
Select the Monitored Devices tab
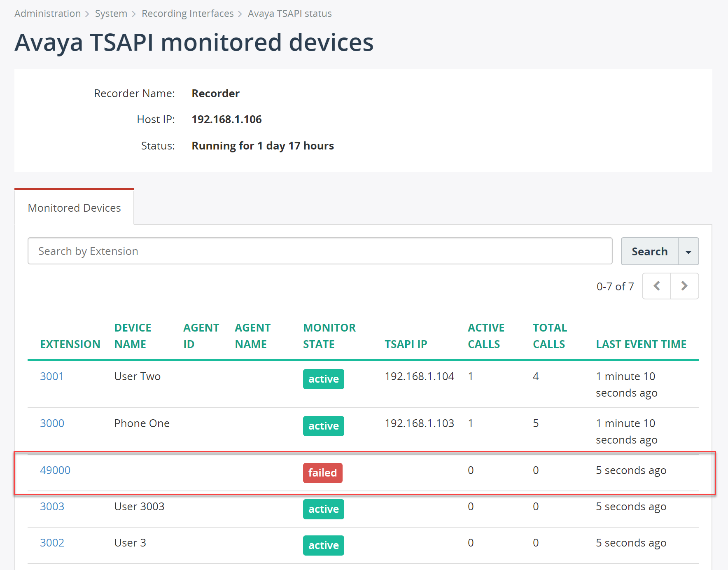pos(75,208)
